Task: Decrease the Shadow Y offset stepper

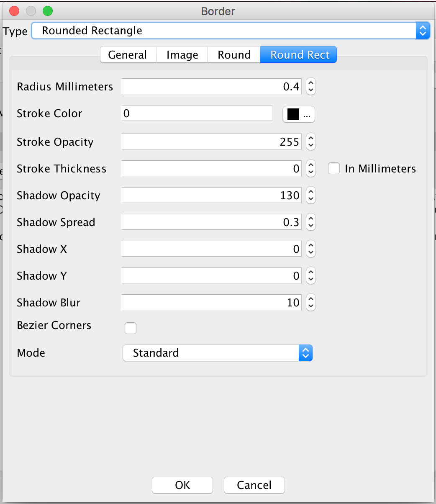Action: tap(310, 278)
